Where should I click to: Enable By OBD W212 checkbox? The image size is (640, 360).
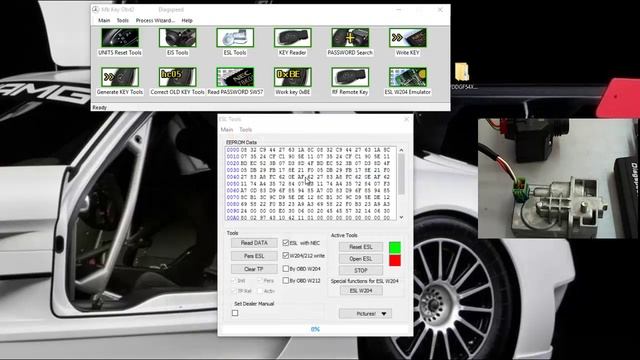286,280
